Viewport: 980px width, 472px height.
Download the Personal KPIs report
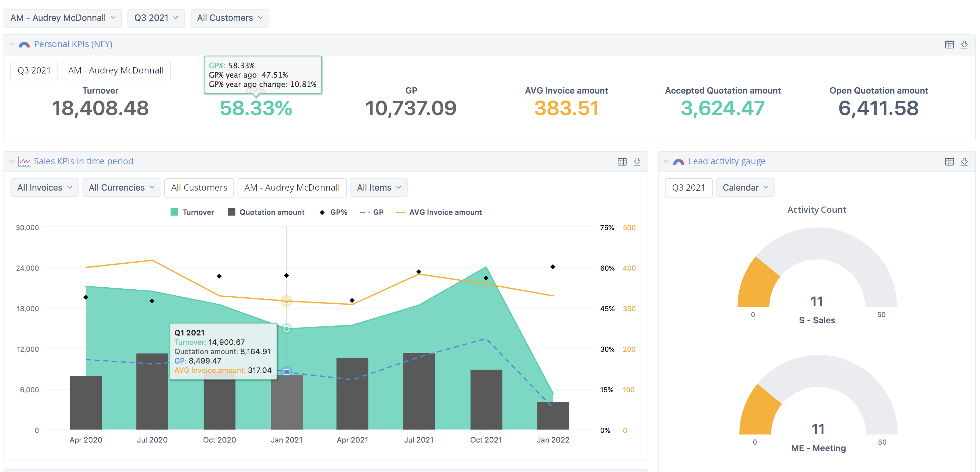tap(964, 45)
